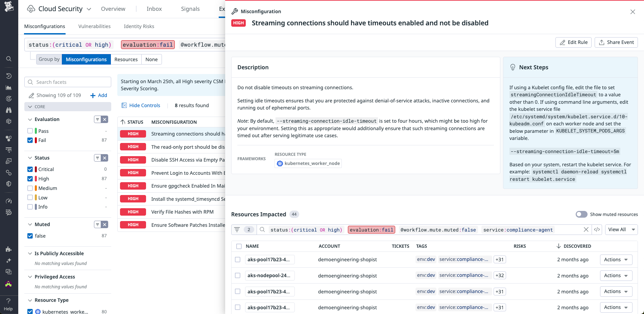Open the Security shield icon in sidebar
The height and width of the screenshot is (314, 644).
click(9, 184)
